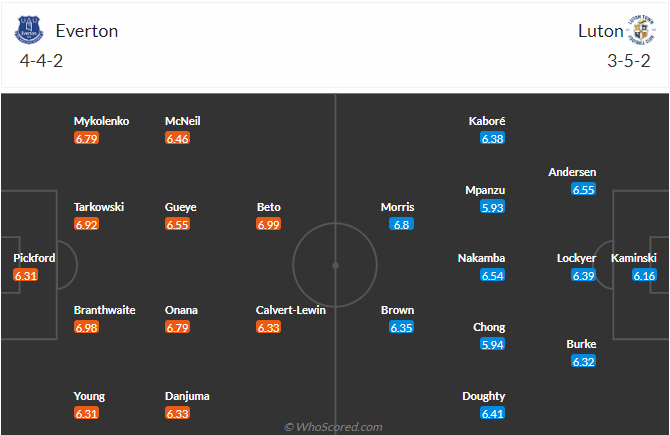This screenshot has height=435, width=670.
Task: Click the Everton 4-4-2 formation text
Action: pyautogui.click(x=41, y=61)
